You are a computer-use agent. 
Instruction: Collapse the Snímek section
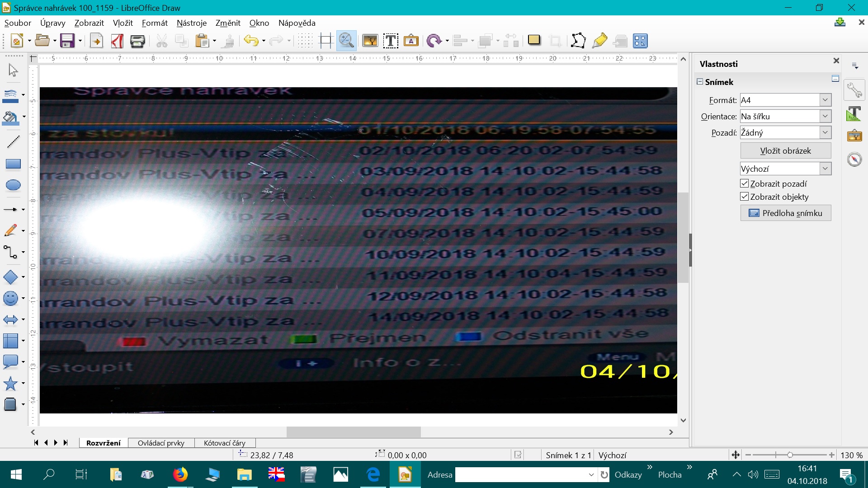coord(700,82)
